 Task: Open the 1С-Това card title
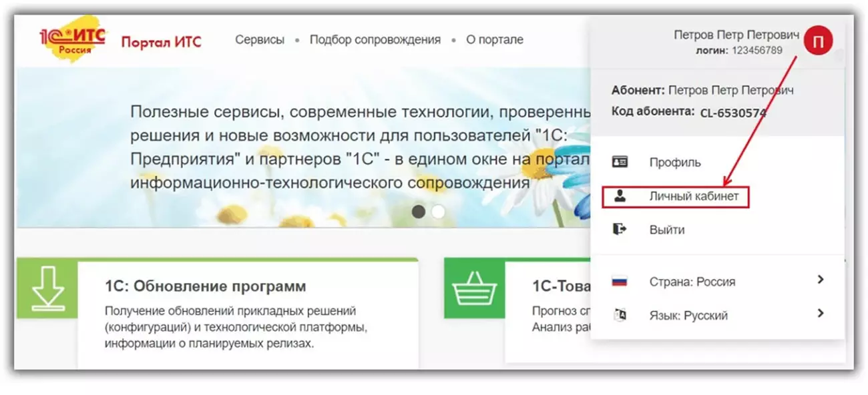point(562,286)
